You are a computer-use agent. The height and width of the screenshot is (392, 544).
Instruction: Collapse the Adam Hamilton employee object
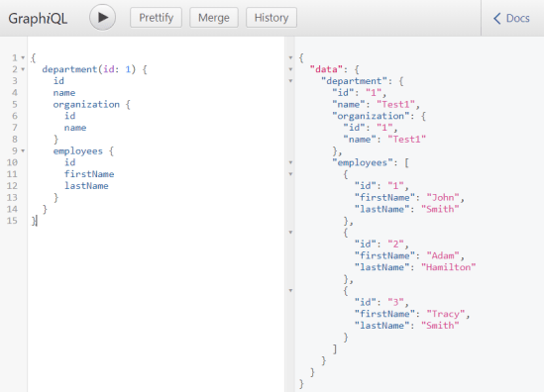(x=290, y=233)
